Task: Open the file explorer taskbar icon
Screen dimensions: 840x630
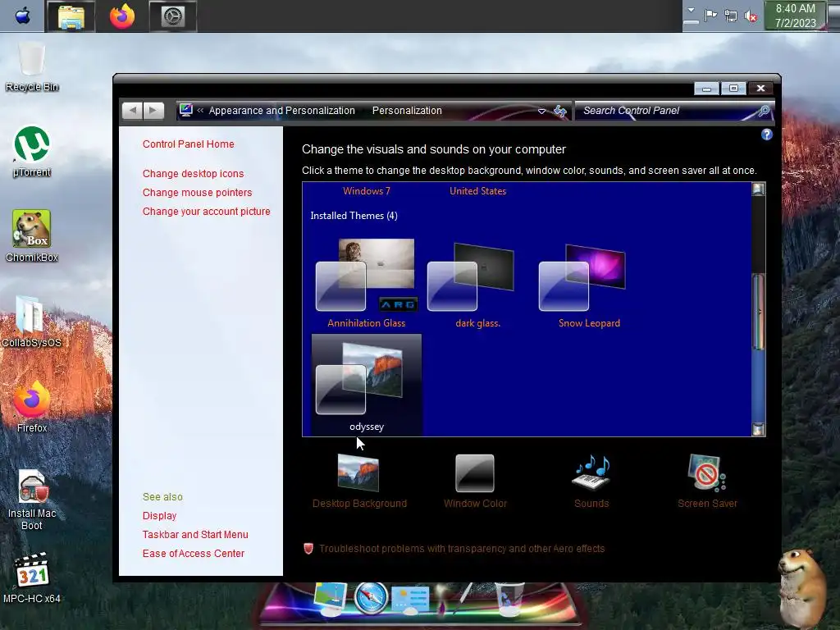Action: coord(71,16)
